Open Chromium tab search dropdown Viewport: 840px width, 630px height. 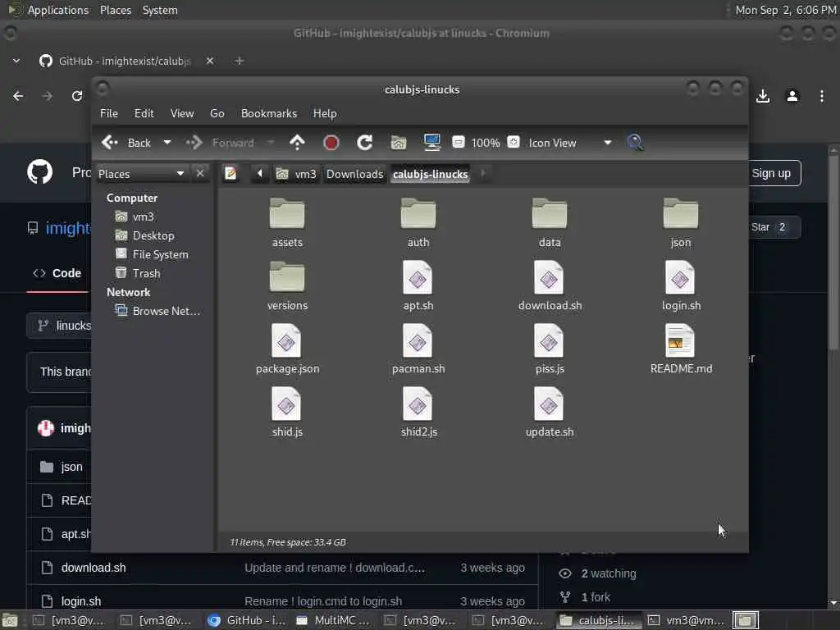pos(16,61)
